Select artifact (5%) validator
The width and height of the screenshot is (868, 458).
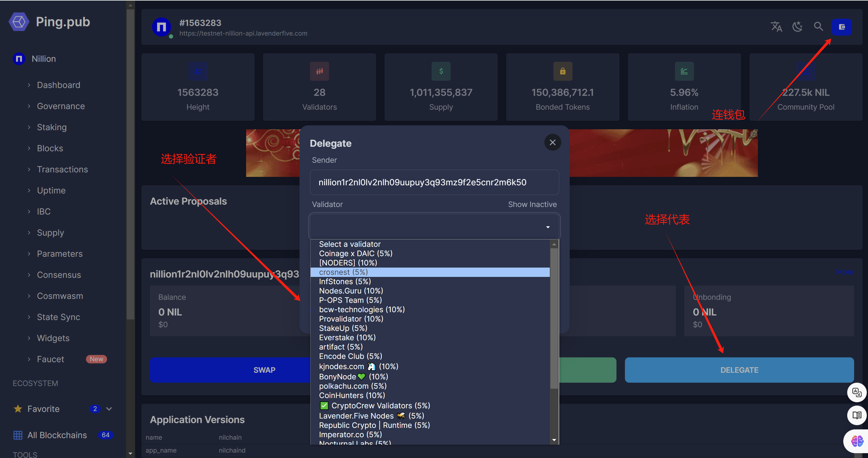point(429,347)
